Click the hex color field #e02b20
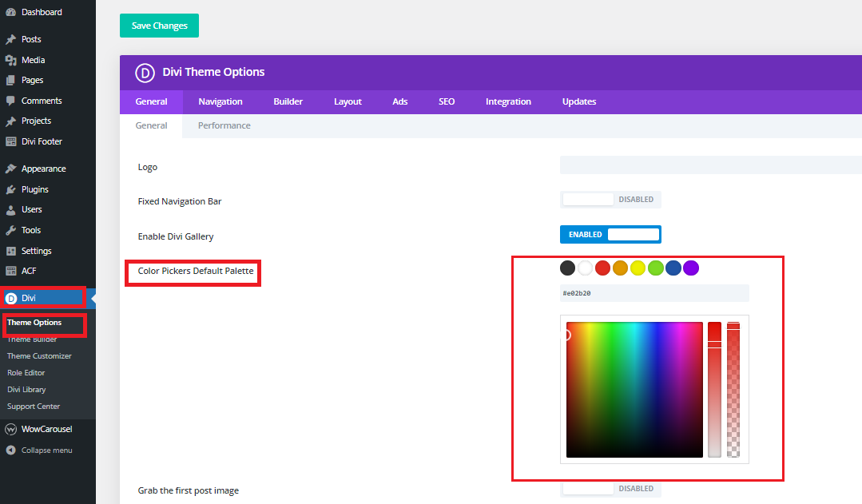 coord(654,293)
